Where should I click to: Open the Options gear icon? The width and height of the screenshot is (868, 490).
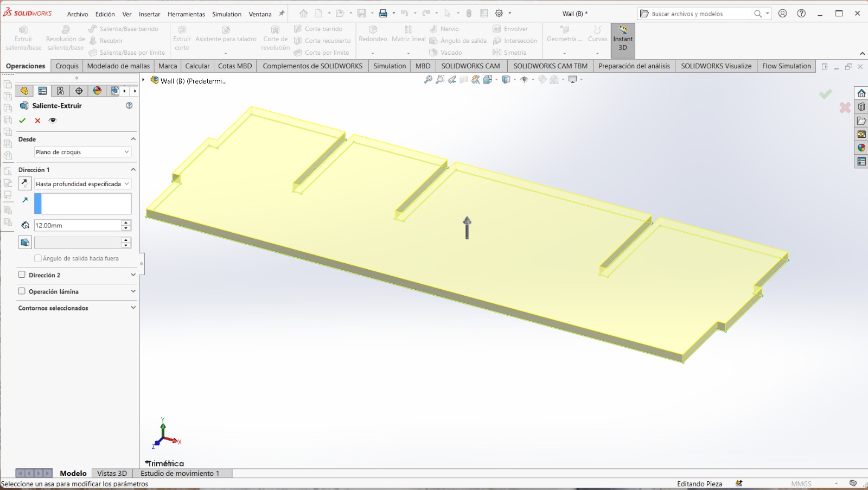[499, 14]
